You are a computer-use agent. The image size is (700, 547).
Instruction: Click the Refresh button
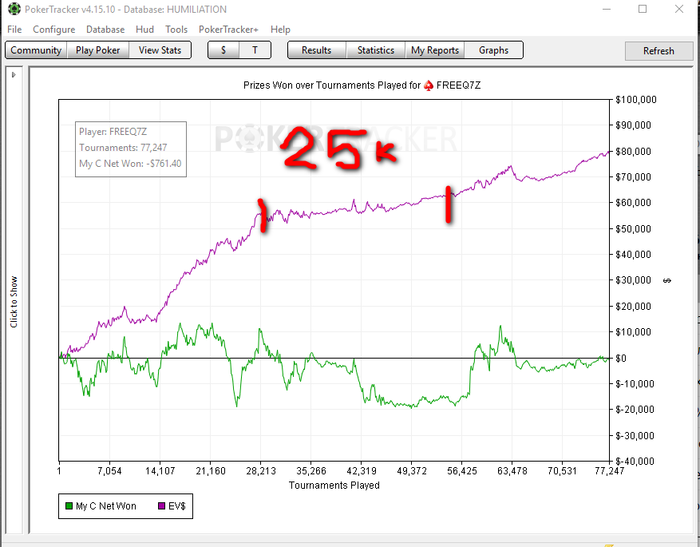click(658, 51)
